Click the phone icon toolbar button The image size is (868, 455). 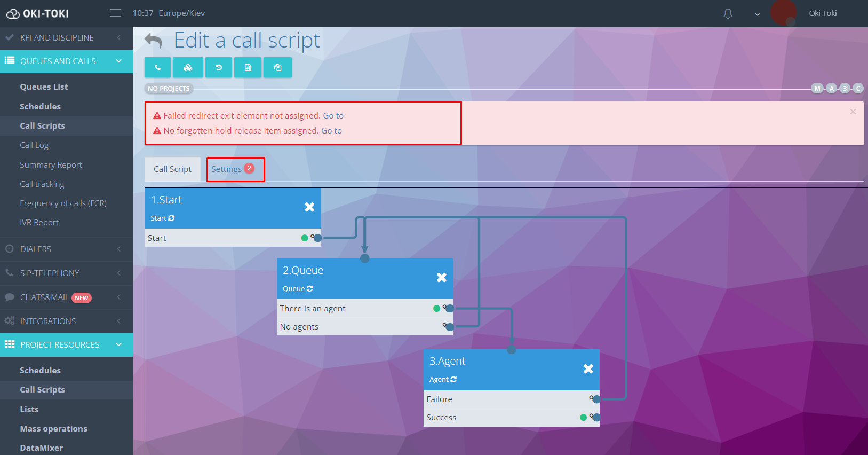(157, 68)
